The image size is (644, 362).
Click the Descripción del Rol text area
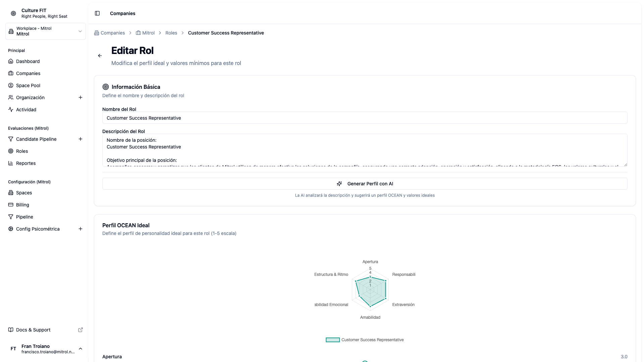pos(365,150)
